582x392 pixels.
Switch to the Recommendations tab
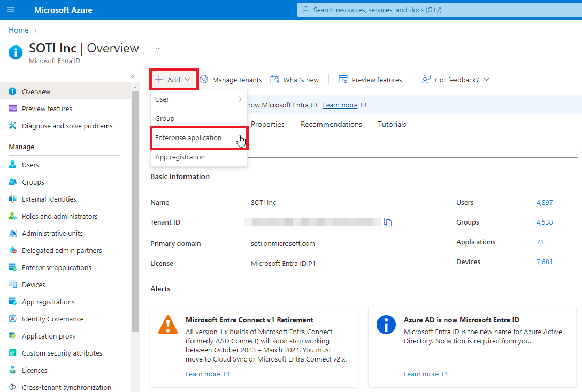pos(331,124)
